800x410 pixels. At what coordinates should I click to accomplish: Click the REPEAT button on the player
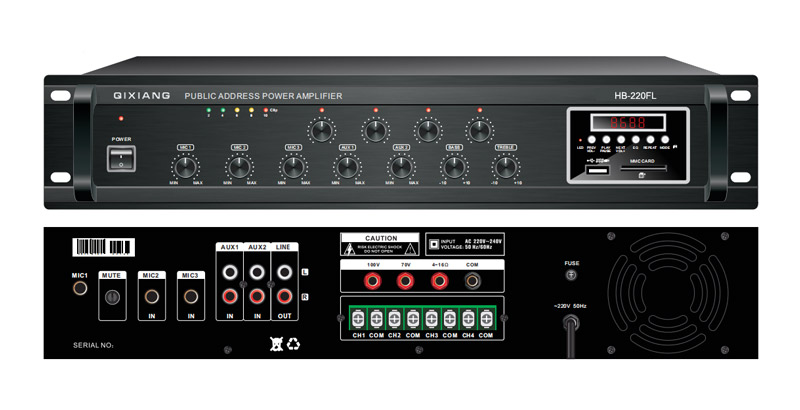coord(651,139)
